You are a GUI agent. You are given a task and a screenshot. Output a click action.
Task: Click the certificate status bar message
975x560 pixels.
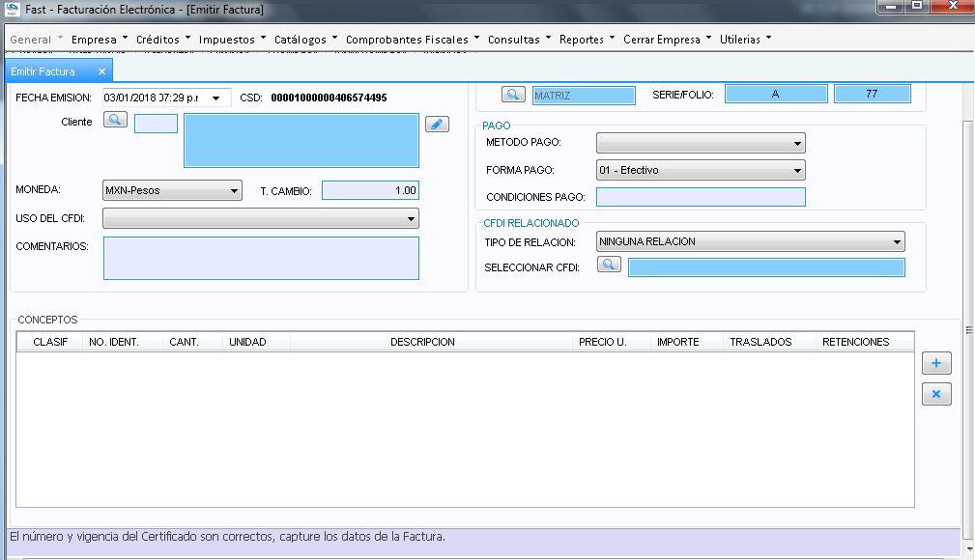click(228, 537)
